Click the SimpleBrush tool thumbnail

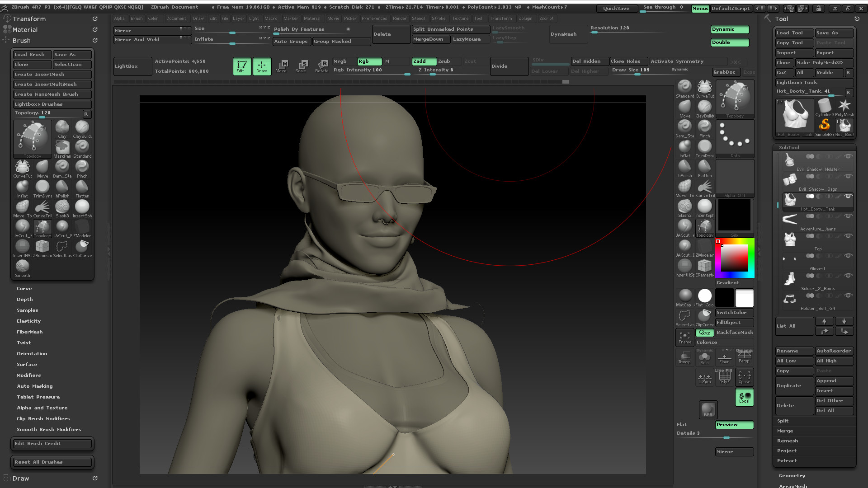pos(824,127)
